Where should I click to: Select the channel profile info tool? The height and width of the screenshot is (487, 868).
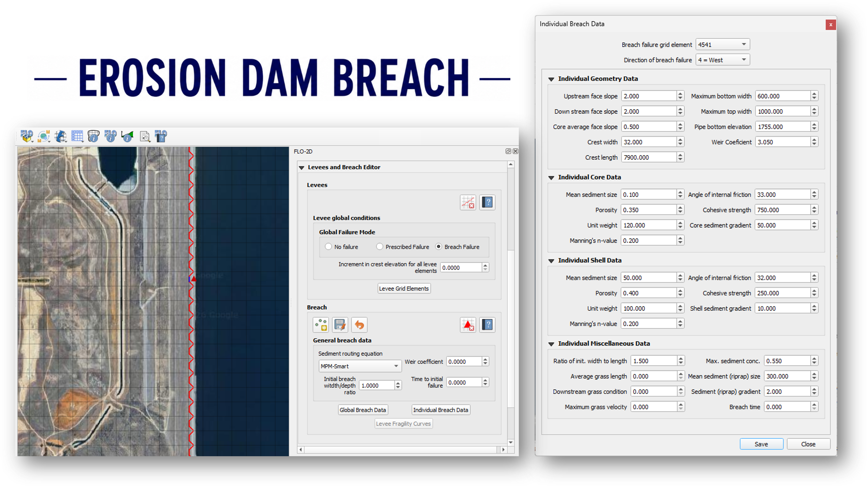[x=127, y=136]
